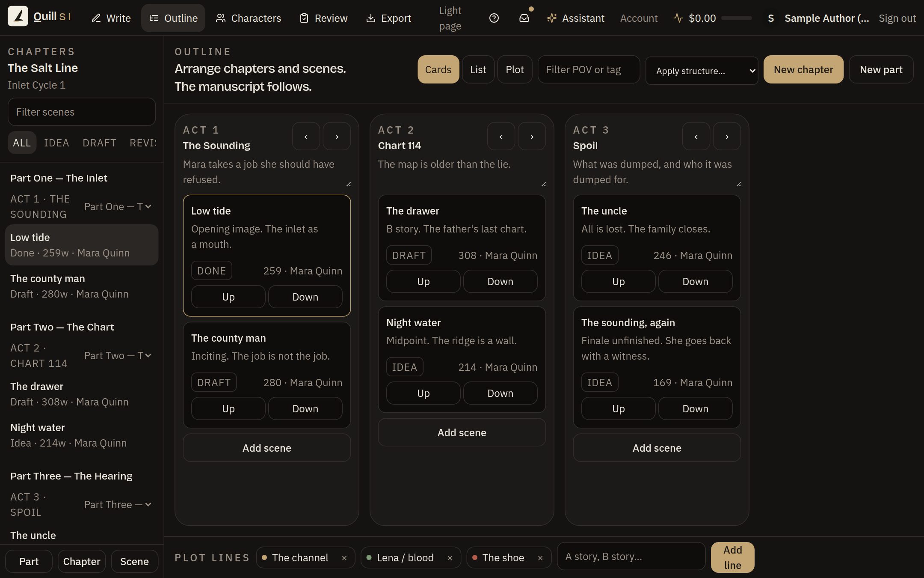Add scene to Act 2 column

pos(462,432)
